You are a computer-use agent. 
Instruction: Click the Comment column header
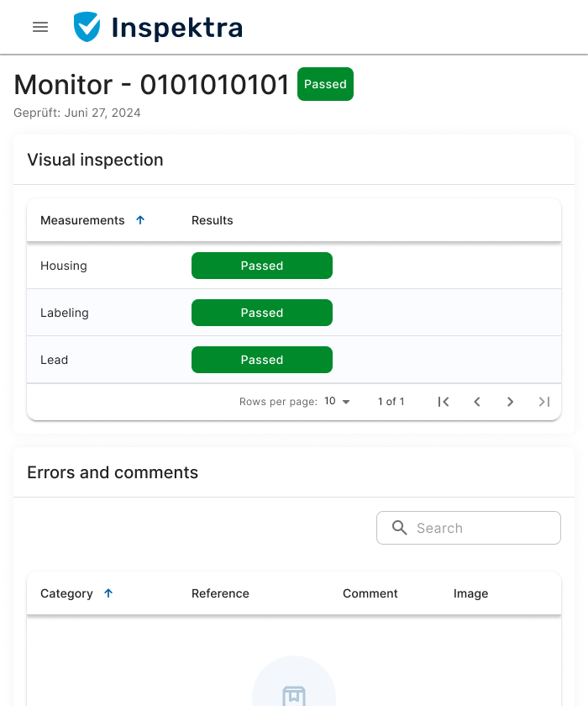(370, 593)
